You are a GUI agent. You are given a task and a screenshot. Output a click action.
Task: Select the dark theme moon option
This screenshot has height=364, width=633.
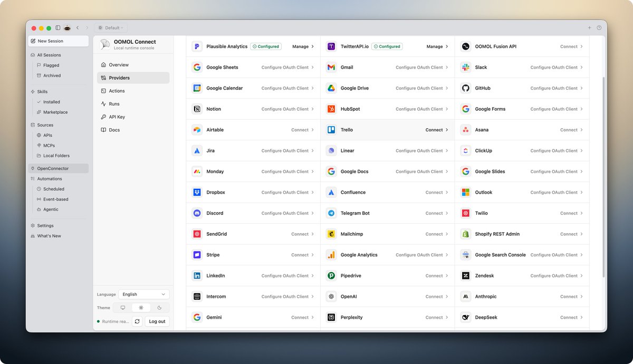point(159,308)
